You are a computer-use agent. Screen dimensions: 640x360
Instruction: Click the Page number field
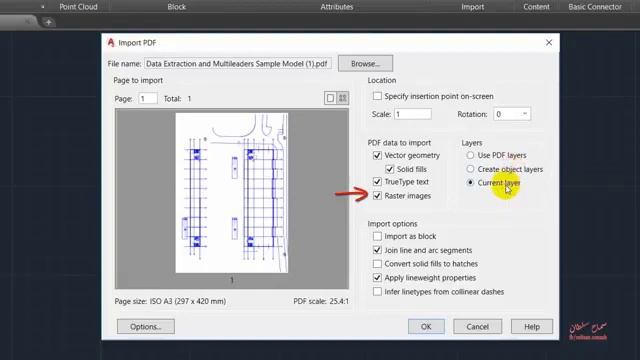pos(148,98)
